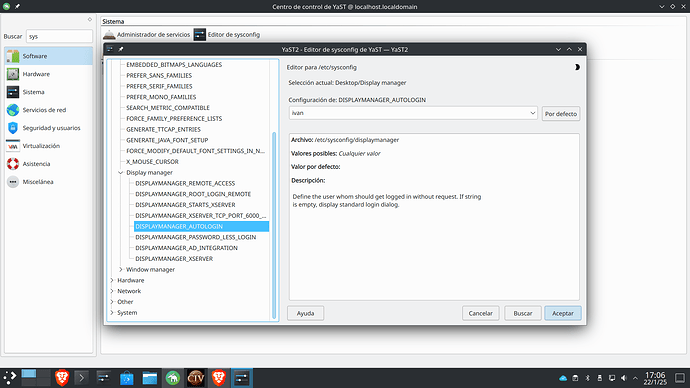
Task: Click the Buscar search input field
Action: click(59, 37)
